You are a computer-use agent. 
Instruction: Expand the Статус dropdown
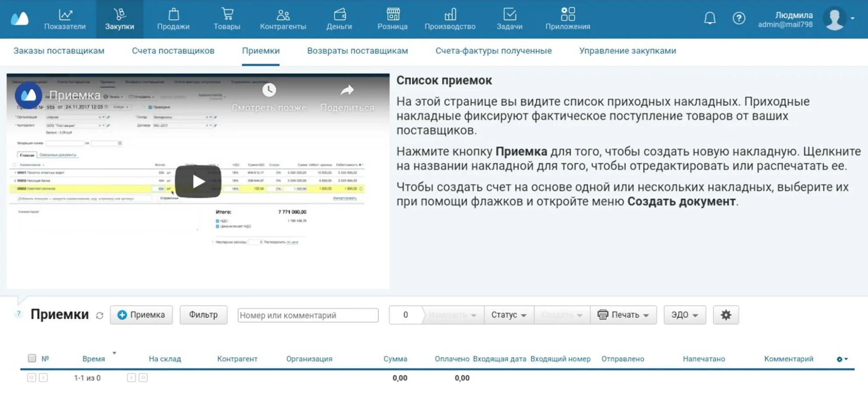509,315
